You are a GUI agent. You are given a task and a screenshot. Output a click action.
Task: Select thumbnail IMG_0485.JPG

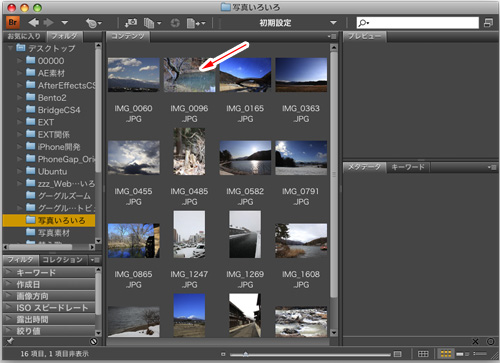(189, 151)
